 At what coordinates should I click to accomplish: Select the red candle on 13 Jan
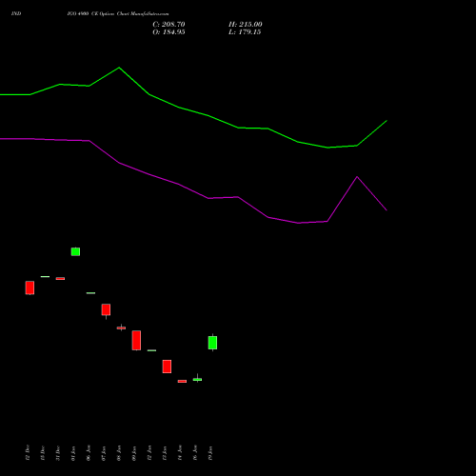tap(167, 367)
